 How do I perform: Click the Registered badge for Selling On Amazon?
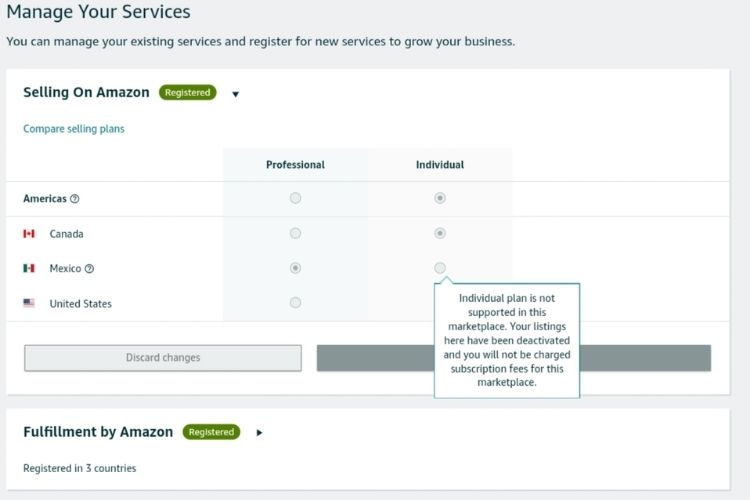point(187,93)
